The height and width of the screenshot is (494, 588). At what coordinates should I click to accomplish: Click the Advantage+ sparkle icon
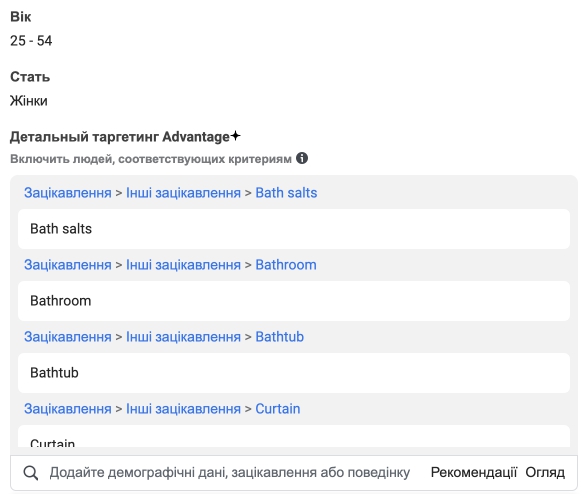pos(236,135)
